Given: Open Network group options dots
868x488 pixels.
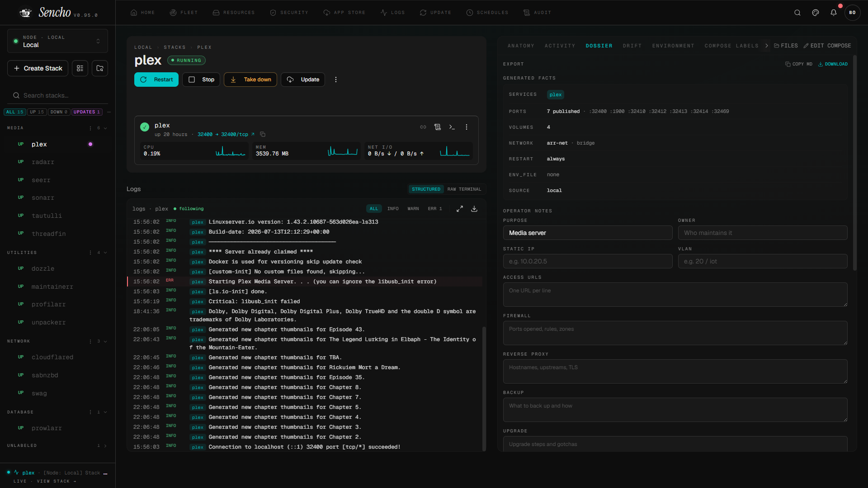Looking at the screenshot, I should point(90,342).
